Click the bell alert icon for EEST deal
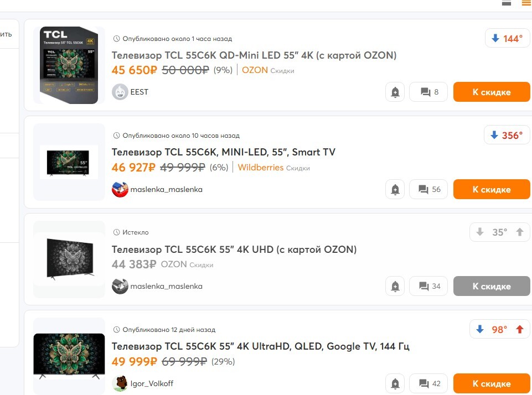Screen dimensions: 532x395 pos(395,92)
